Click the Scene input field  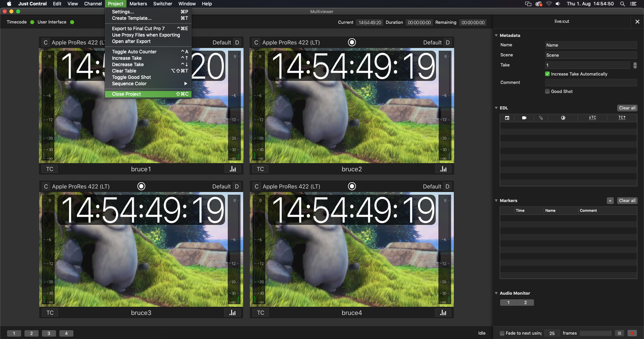tap(591, 55)
